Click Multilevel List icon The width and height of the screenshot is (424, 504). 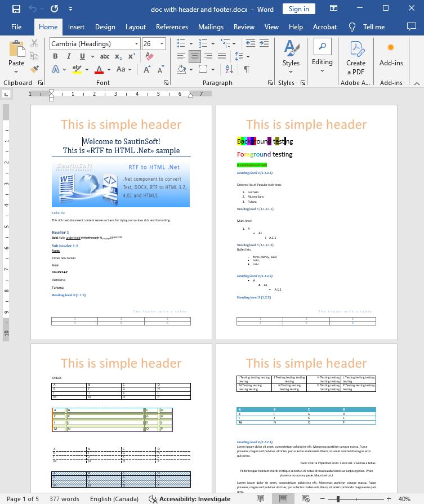coord(225,43)
